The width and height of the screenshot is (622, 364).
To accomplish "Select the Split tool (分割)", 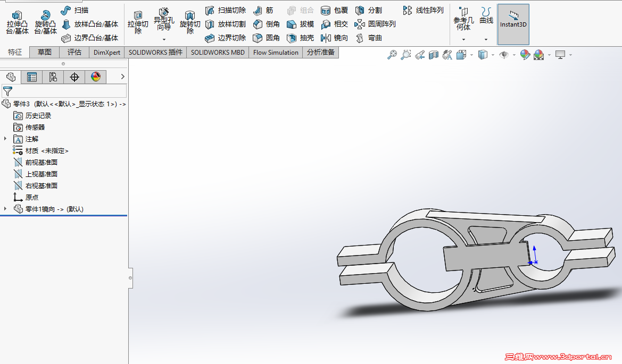I will 369,10.
